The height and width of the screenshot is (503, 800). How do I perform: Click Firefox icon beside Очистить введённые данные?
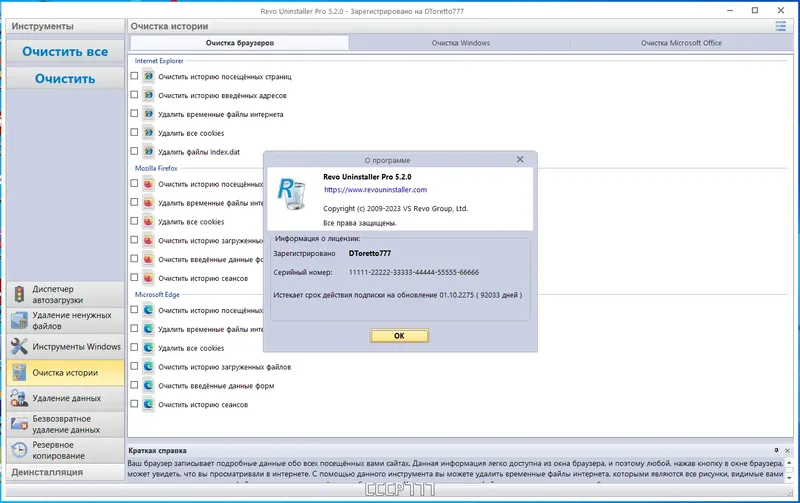pos(148,259)
